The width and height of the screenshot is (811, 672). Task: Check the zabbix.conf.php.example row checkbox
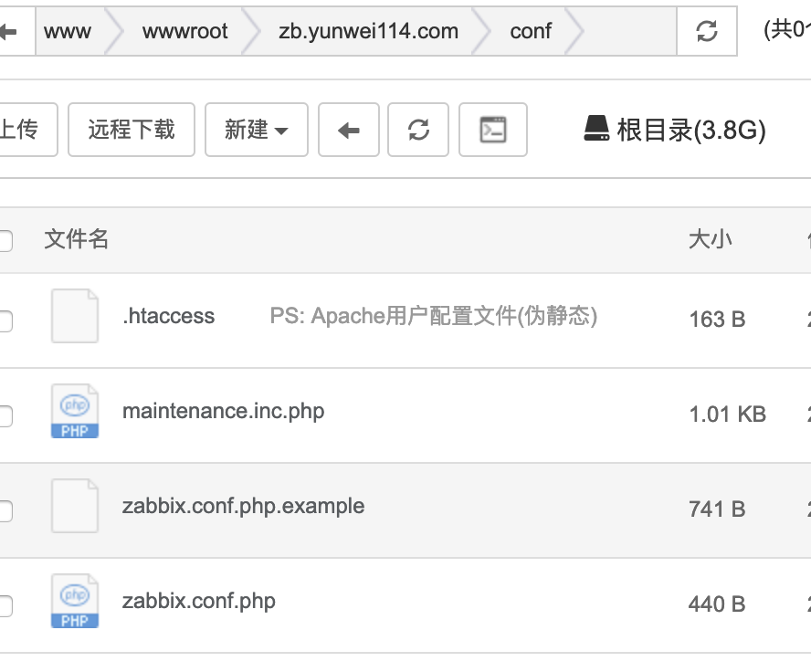pos(5,511)
